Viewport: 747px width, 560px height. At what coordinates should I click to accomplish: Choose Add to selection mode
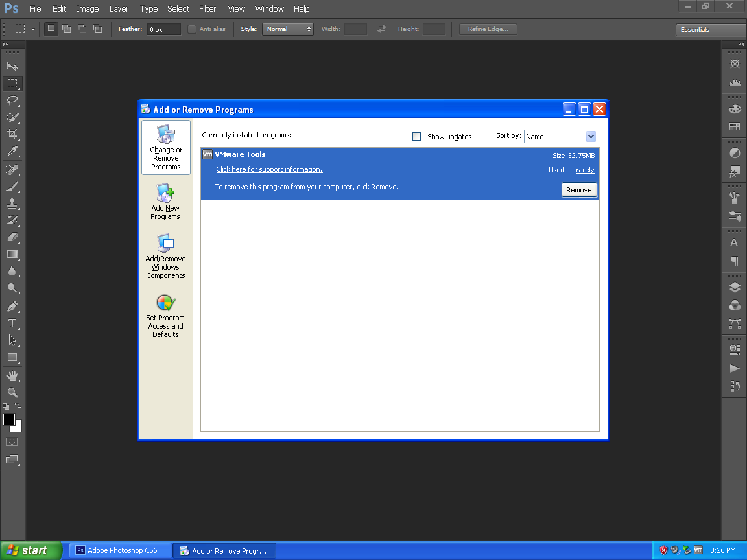pyautogui.click(x=67, y=29)
